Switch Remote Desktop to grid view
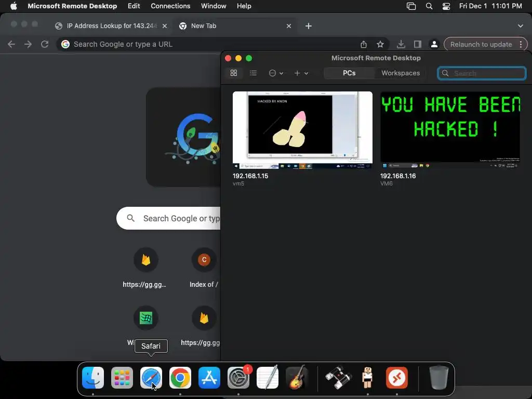 (x=234, y=73)
